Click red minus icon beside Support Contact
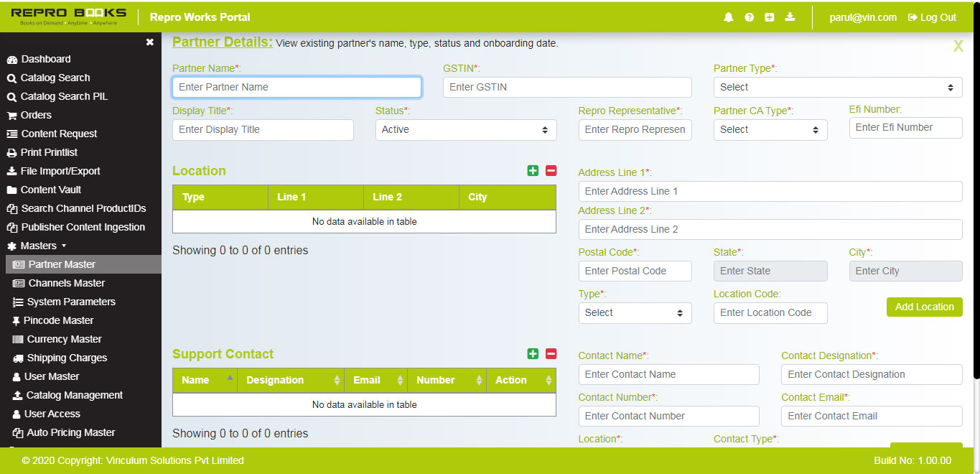This screenshot has height=474, width=980. [551, 354]
